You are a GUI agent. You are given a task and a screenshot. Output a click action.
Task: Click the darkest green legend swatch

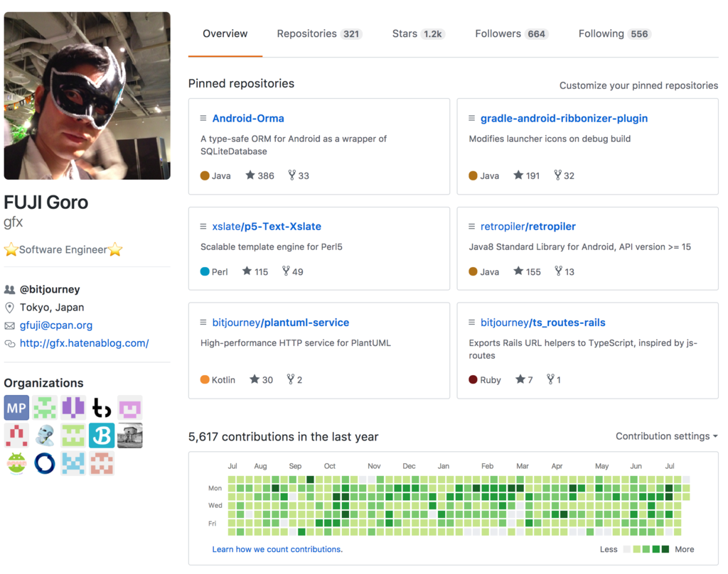pyautogui.click(x=665, y=549)
